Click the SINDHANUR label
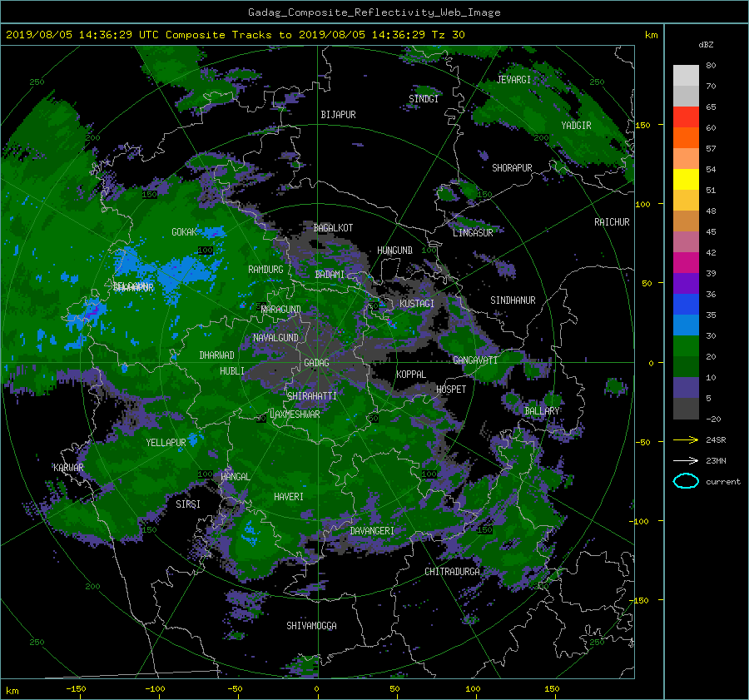The image size is (749, 700). point(513,300)
